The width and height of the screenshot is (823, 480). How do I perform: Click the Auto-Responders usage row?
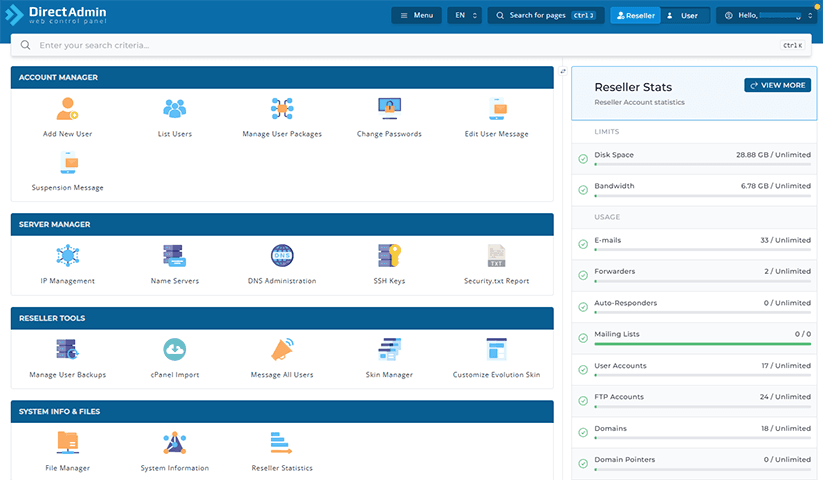(694, 307)
